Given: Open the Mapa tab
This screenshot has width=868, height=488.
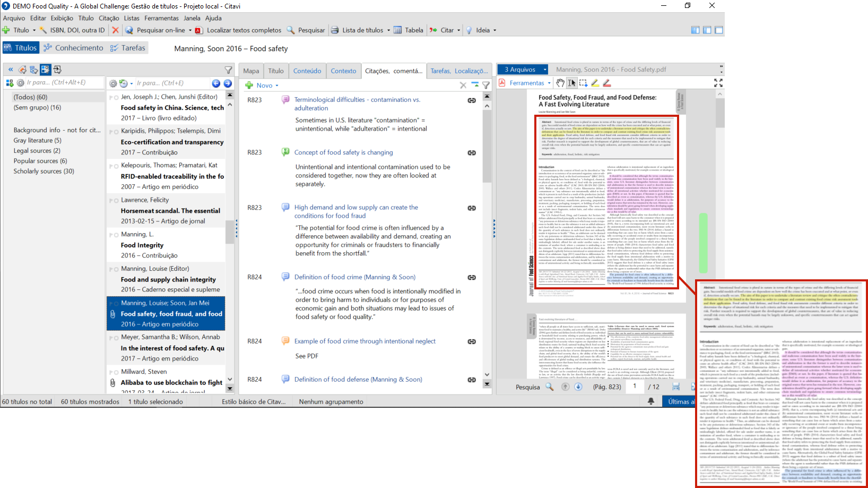Looking at the screenshot, I should coord(251,71).
